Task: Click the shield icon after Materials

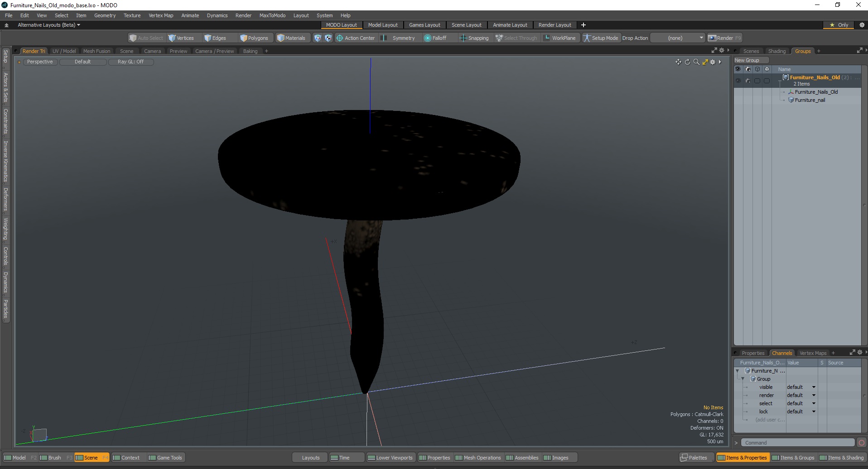Action: (x=318, y=38)
